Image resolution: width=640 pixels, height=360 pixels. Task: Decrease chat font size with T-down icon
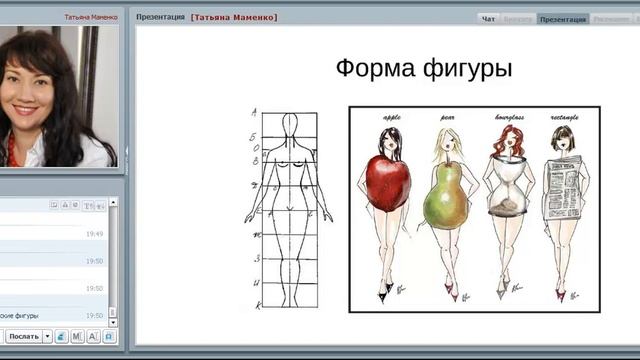click(x=100, y=206)
